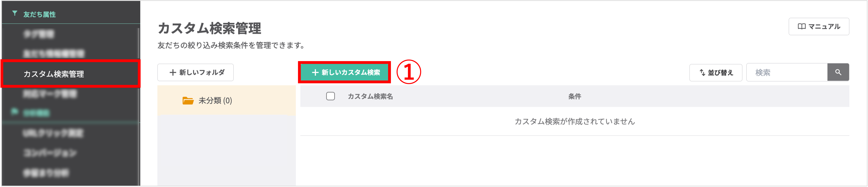The width and height of the screenshot is (868, 187).
Task: Open カスタム検索管理 in the sidebar
Action: (54, 74)
